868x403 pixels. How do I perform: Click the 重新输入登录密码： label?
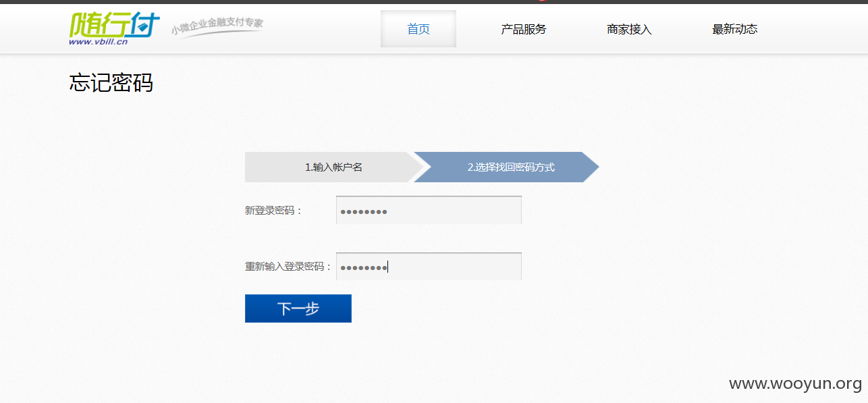pos(289,267)
